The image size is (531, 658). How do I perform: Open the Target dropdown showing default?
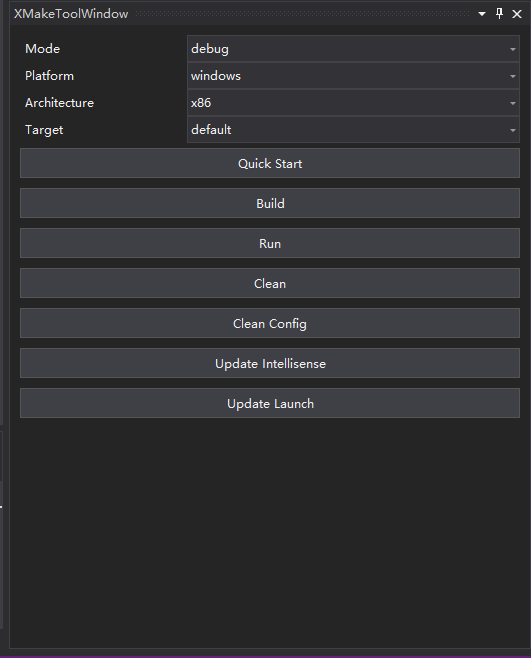click(353, 130)
